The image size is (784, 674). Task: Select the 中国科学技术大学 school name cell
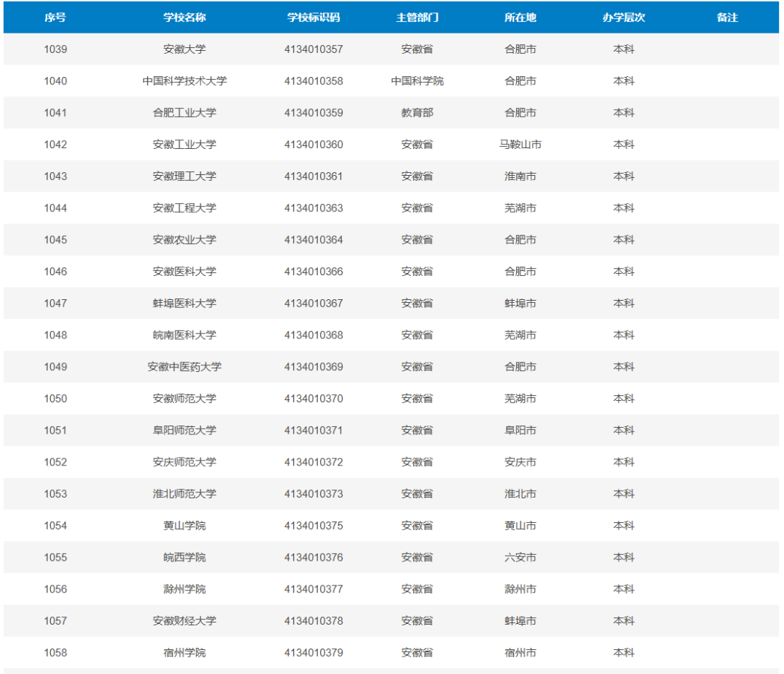(x=184, y=81)
